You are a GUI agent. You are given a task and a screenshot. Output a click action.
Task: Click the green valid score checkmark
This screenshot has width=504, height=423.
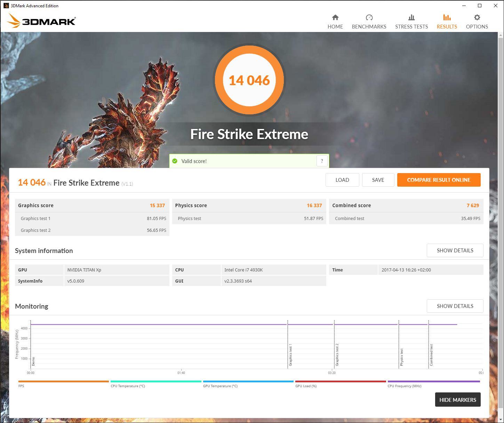tap(175, 161)
